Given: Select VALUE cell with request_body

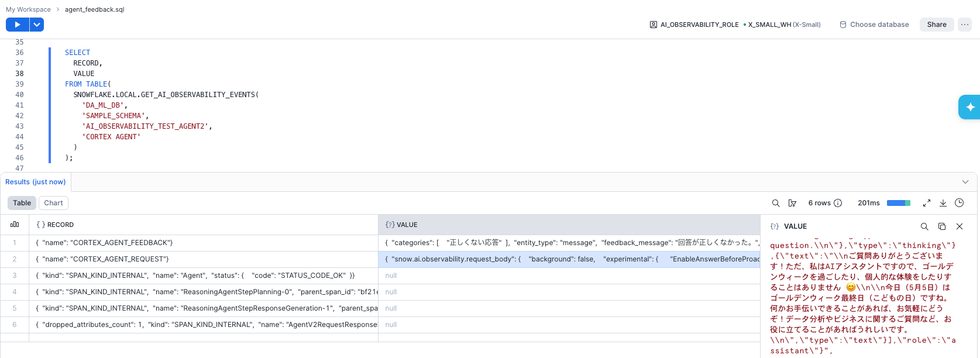Looking at the screenshot, I should click(x=569, y=259).
